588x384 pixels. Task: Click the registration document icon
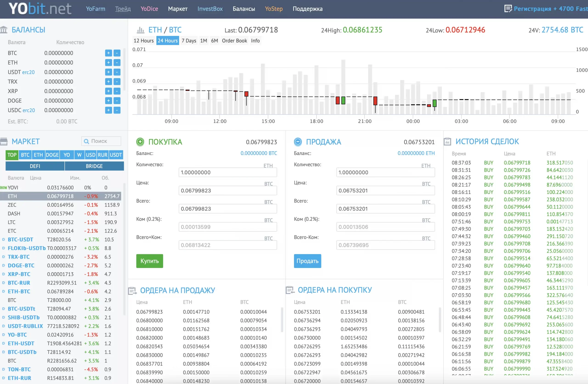point(508,9)
